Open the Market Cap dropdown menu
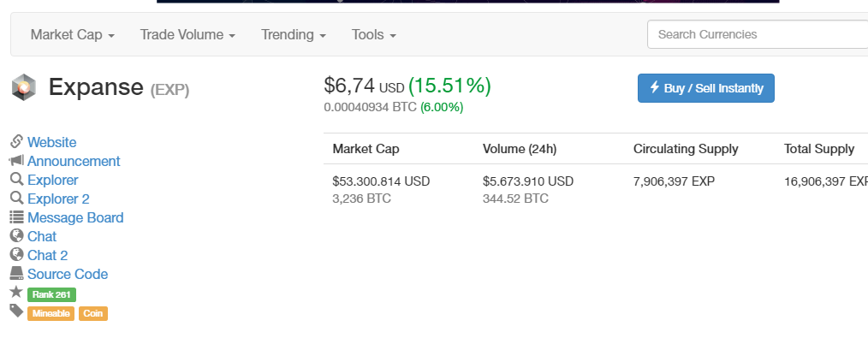868x350 pixels. [73, 35]
